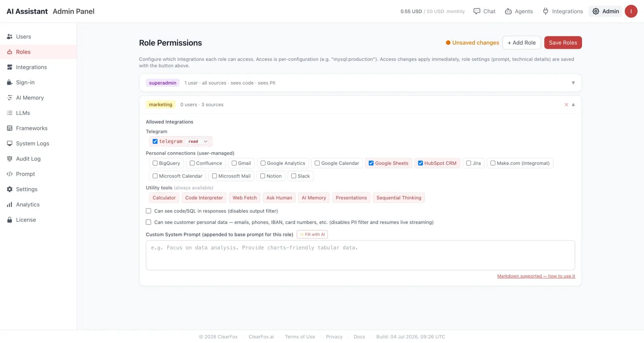This screenshot has height=343, width=644.
Task: Click the Sequential Thinking utility tag
Action: pyautogui.click(x=399, y=198)
